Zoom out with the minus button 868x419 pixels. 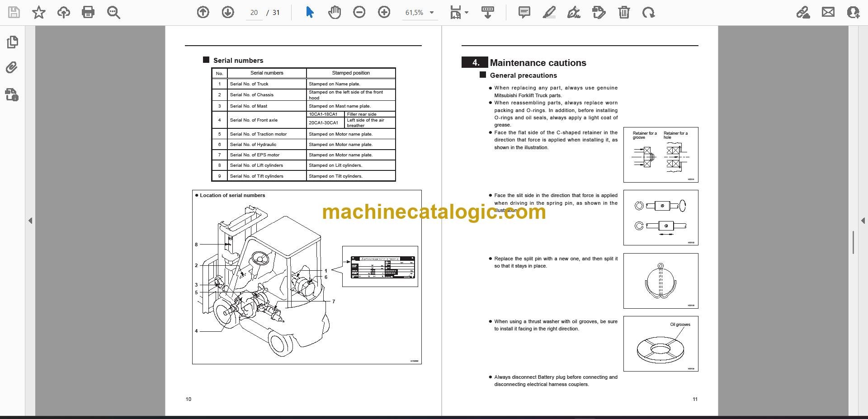click(359, 12)
